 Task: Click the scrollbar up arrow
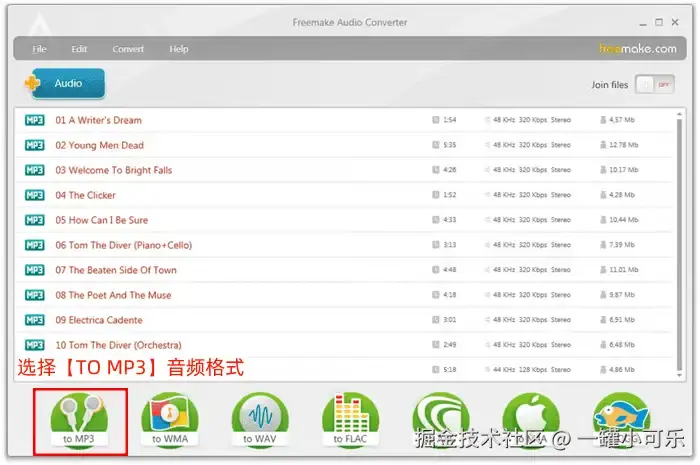(679, 115)
